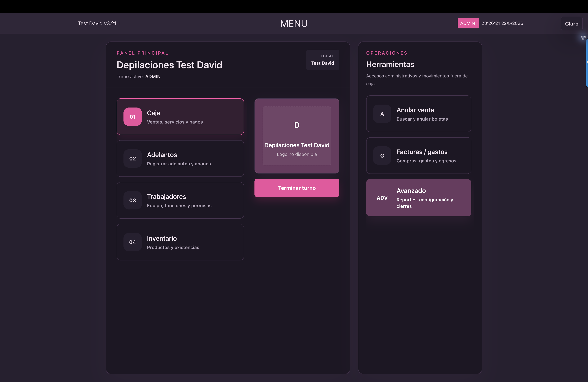Click the ADMIN badge in header
Image resolution: width=588 pixels, height=382 pixels.
point(468,23)
